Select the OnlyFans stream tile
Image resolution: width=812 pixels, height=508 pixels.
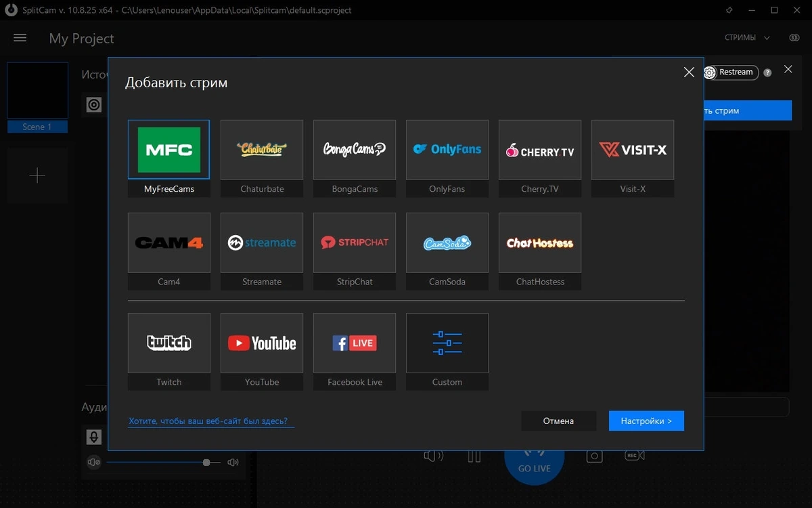click(447, 158)
